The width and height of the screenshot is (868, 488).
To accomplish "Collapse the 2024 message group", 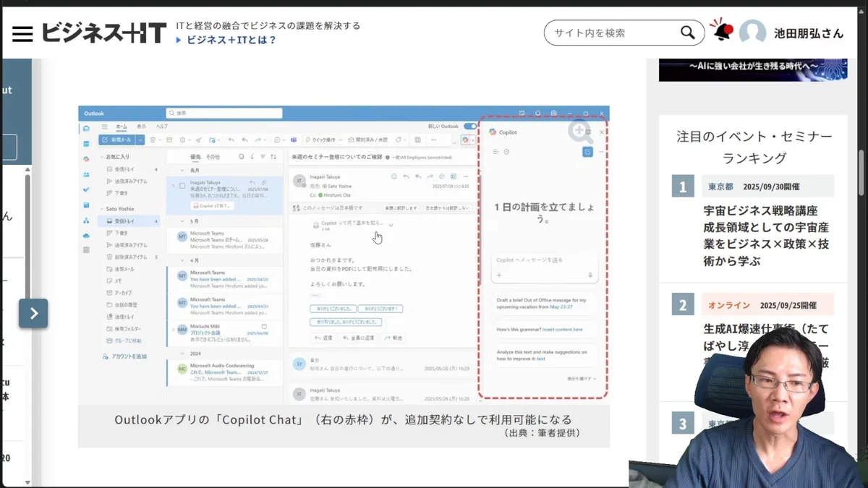I will 182,354.
